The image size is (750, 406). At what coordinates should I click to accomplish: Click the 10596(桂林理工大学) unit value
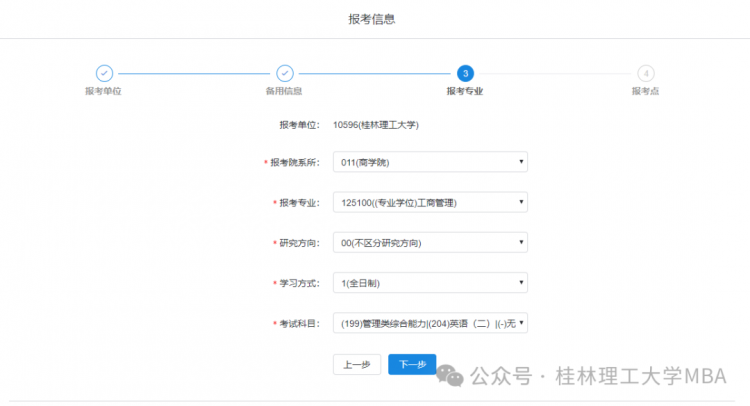[x=376, y=125]
